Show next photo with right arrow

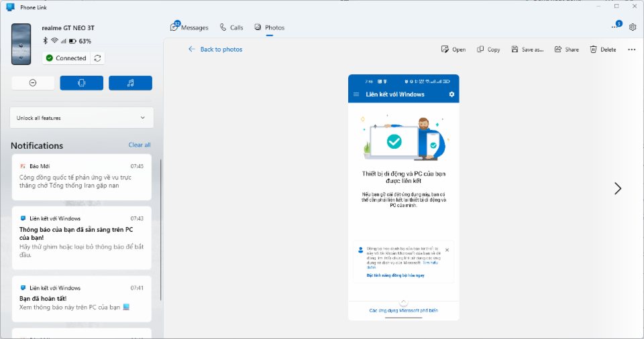point(618,188)
